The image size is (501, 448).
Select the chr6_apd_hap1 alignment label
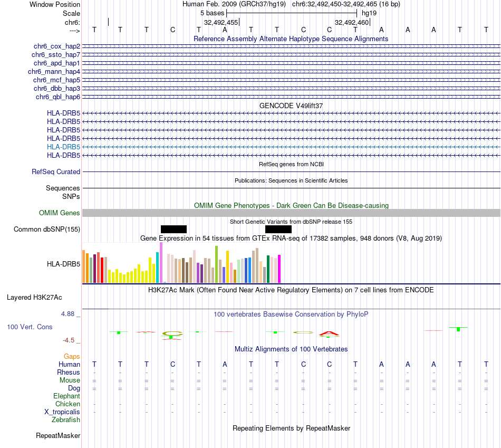pyautogui.click(x=57, y=63)
